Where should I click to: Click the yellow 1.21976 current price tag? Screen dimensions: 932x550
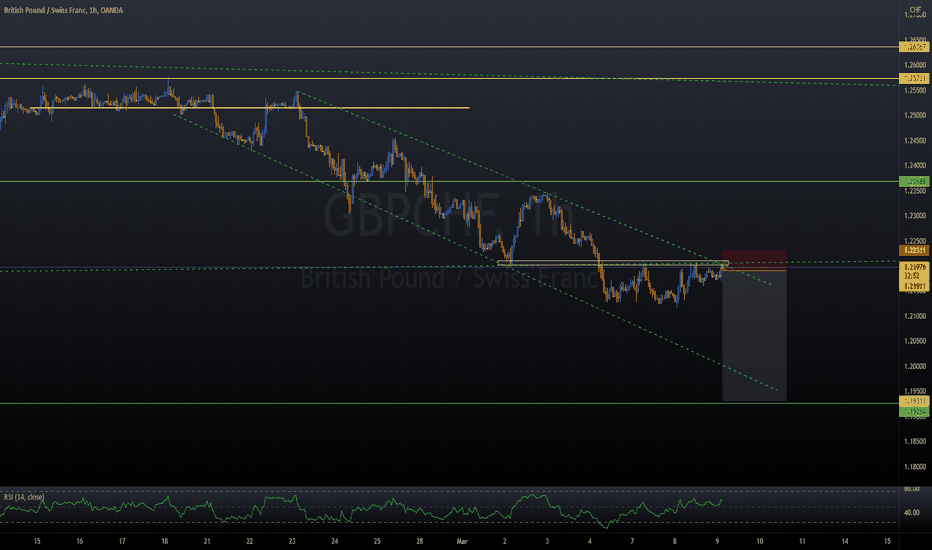(x=914, y=267)
